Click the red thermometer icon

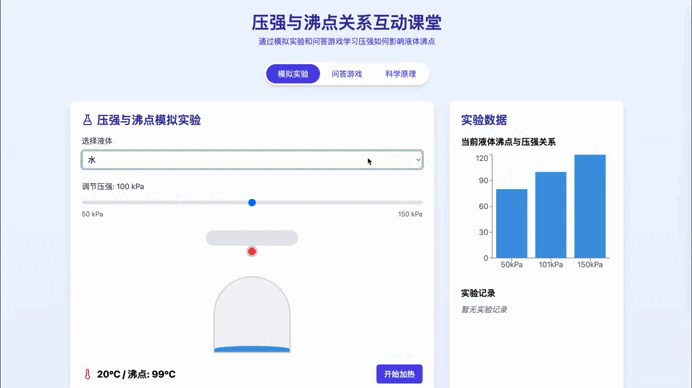tap(87, 374)
